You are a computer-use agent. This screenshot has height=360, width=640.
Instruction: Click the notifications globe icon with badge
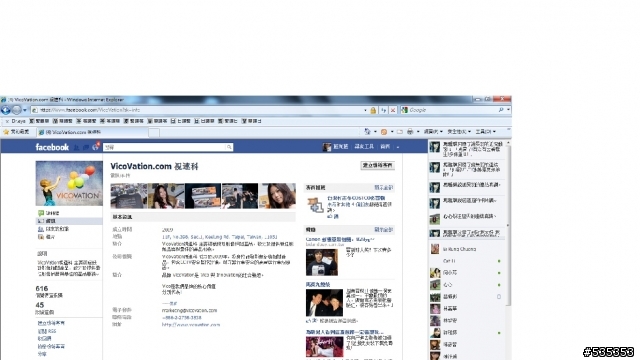[96, 147]
